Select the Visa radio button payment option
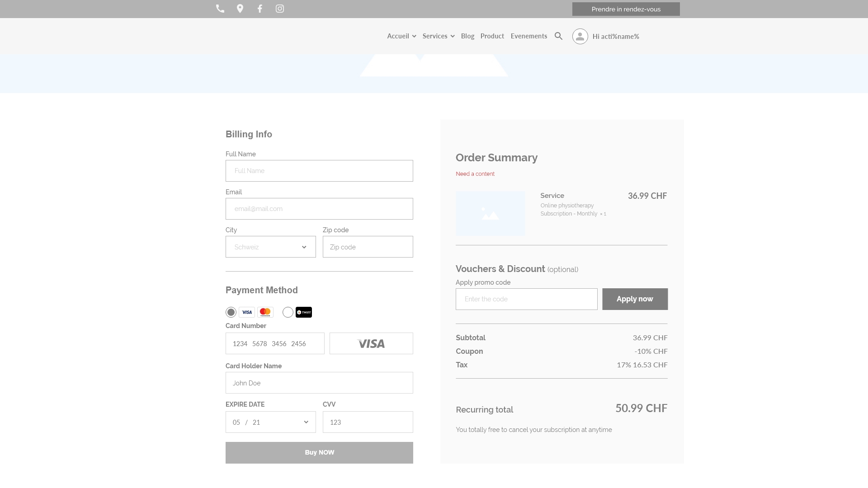The image size is (868, 488). click(231, 312)
